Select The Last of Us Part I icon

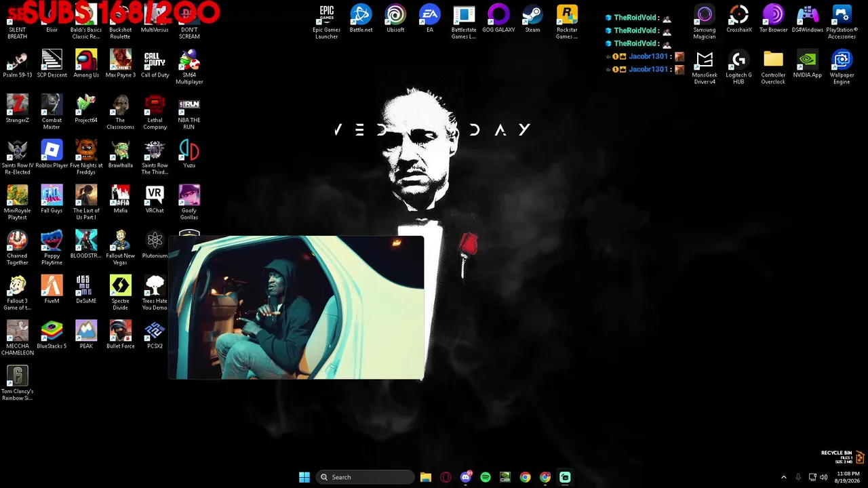click(86, 203)
